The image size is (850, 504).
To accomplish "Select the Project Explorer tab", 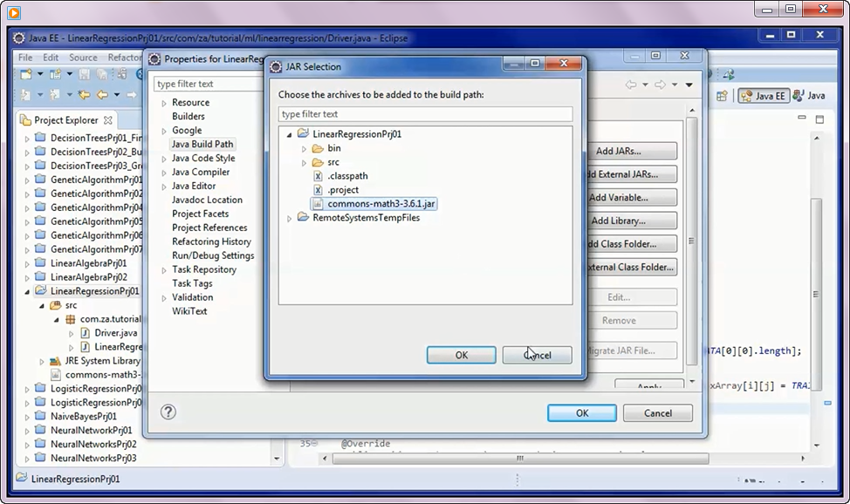I will [x=65, y=119].
